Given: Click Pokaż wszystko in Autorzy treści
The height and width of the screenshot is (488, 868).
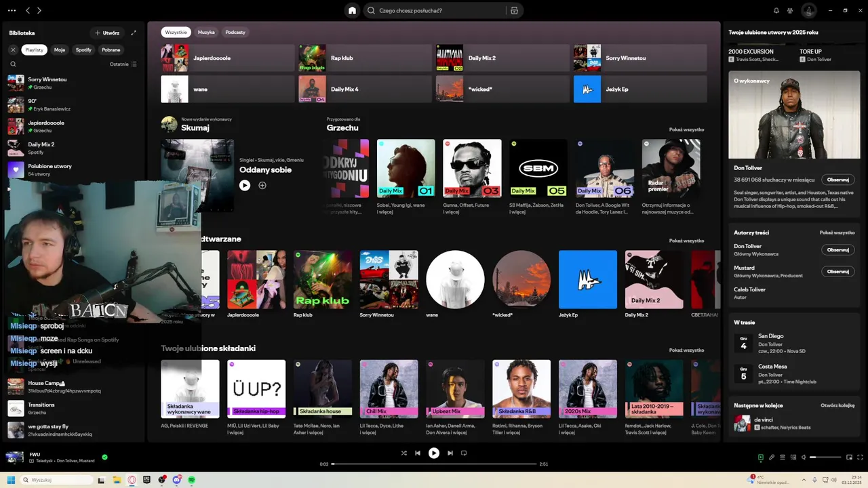Looking at the screenshot, I should pos(837,232).
